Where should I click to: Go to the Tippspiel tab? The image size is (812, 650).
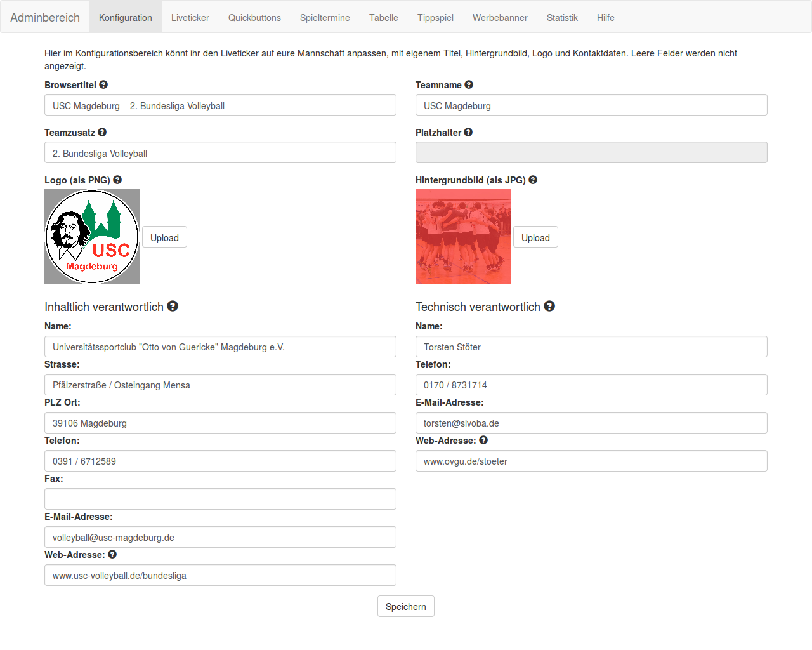435,18
